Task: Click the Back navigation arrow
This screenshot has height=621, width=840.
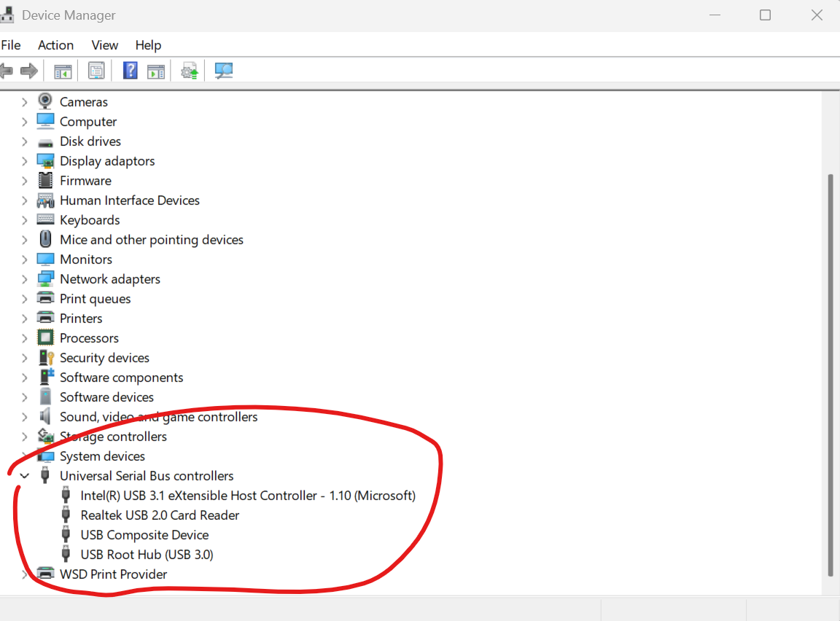Action: [7, 70]
